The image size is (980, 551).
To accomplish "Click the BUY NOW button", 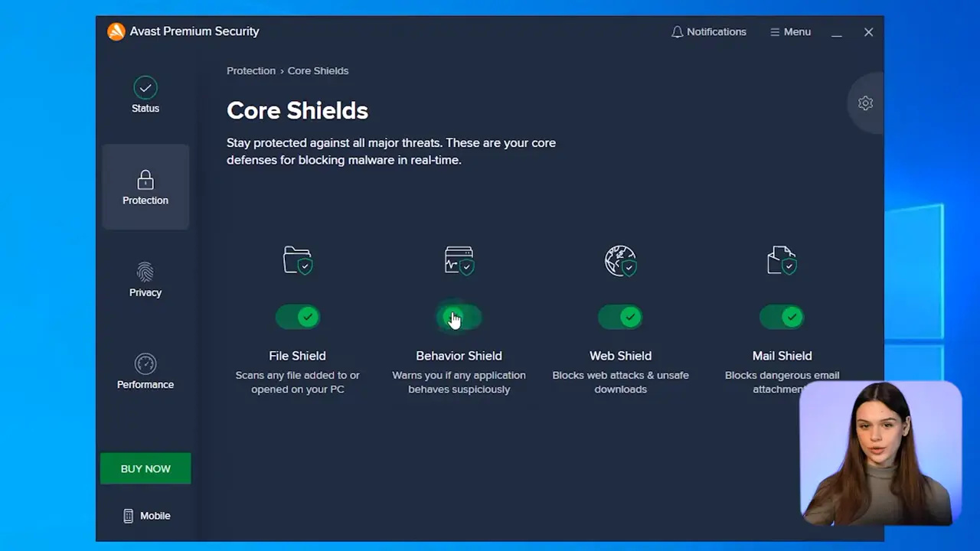I will [145, 468].
